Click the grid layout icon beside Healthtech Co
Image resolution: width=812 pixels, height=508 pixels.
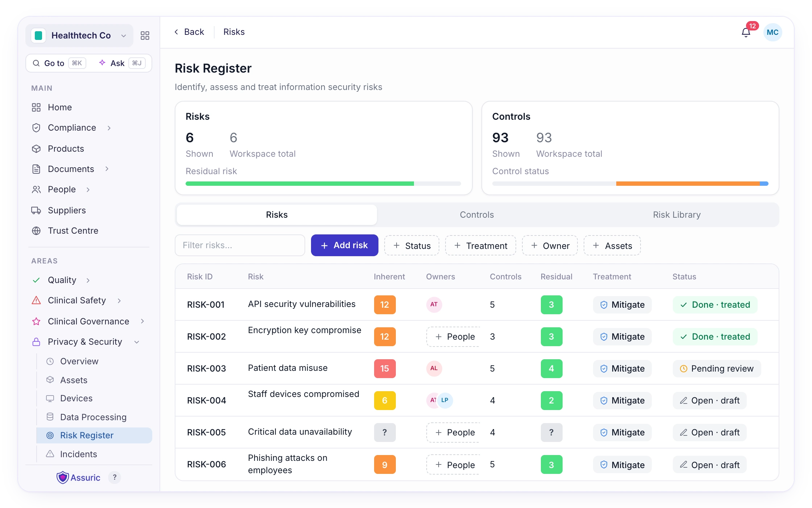pyautogui.click(x=145, y=36)
